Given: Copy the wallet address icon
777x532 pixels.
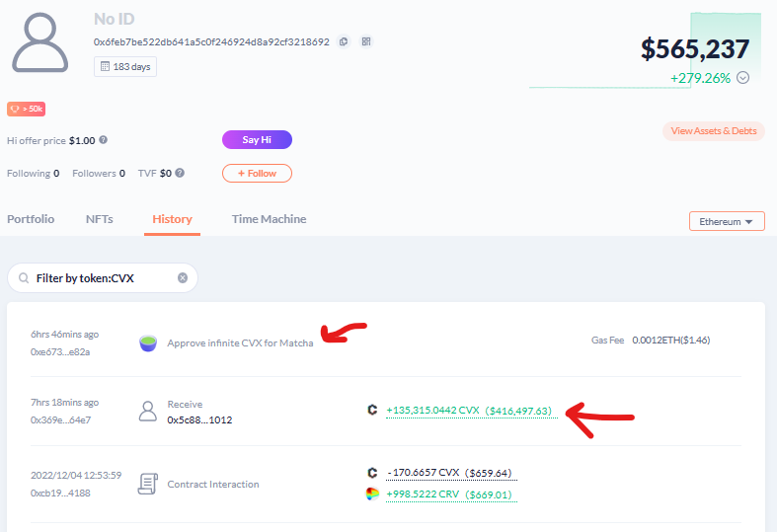Looking at the screenshot, I should tap(344, 41).
